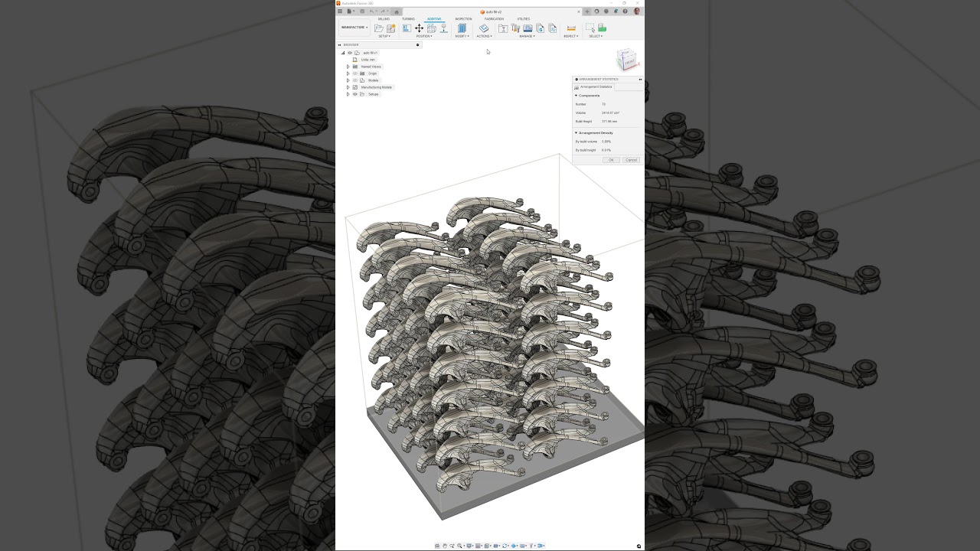Expand the Actions dropdown menu
Viewport: 980px width, 551px height.
coord(484,36)
